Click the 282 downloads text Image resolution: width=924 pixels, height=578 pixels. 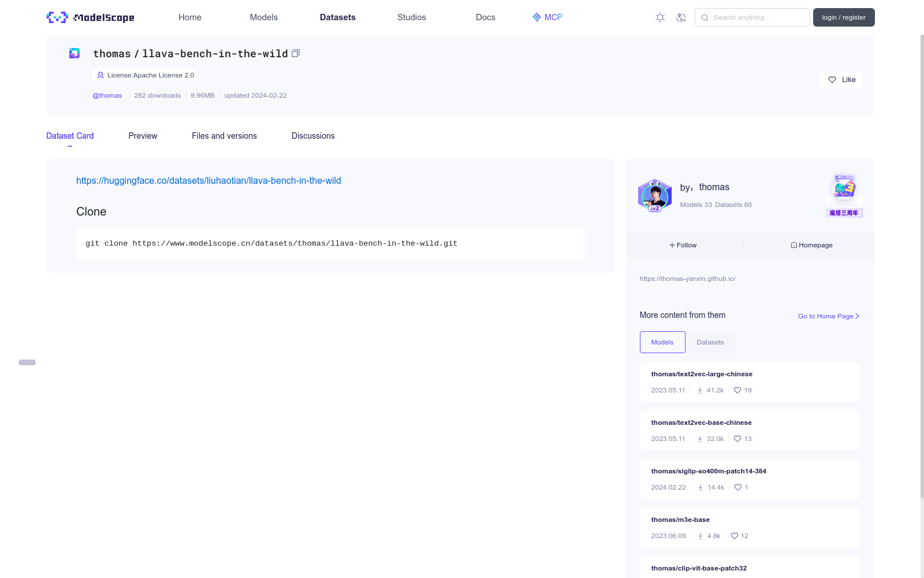[x=158, y=95]
